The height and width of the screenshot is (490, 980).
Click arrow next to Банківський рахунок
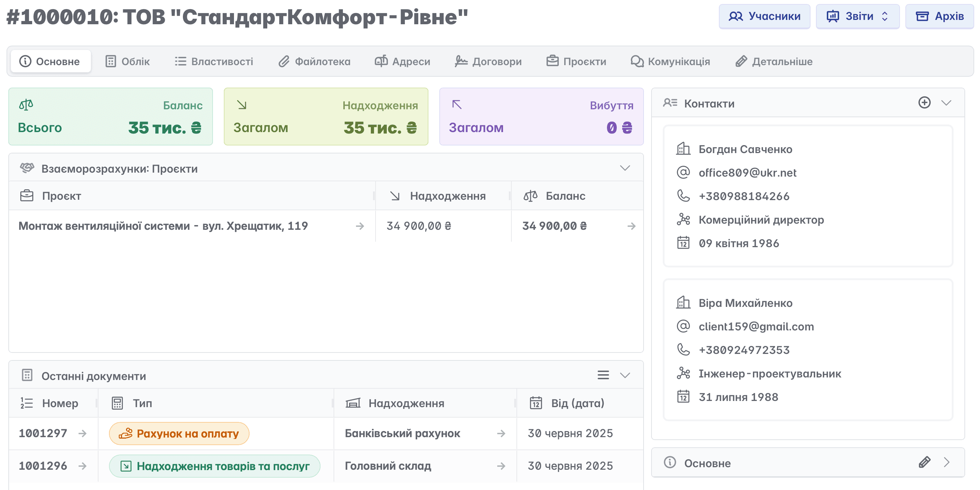point(501,433)
